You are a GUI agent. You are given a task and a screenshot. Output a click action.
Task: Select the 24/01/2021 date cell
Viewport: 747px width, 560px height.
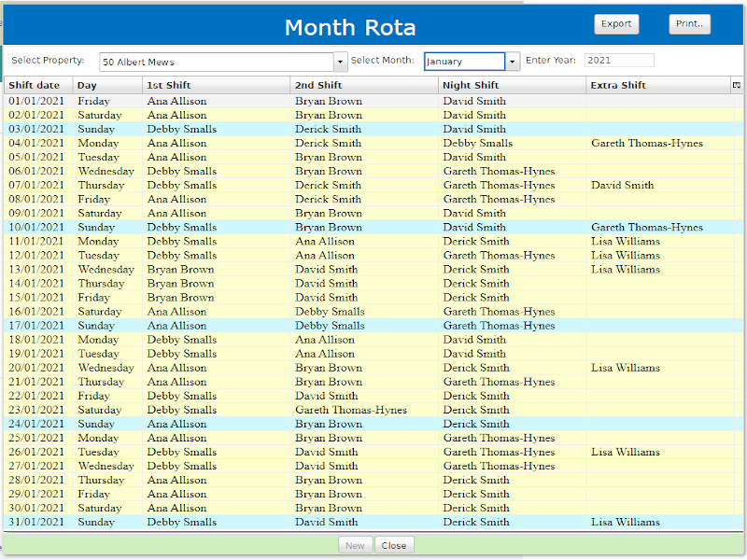click(36, 424)
